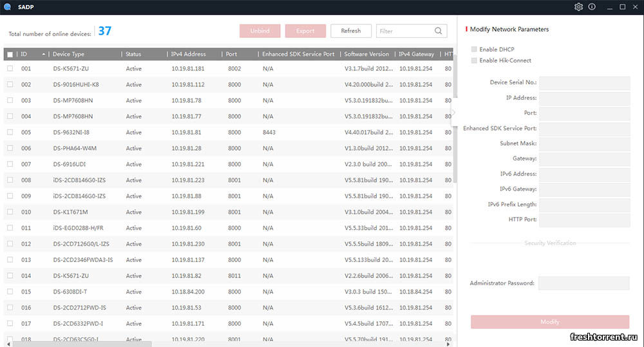Open the settings gear icon

[578, 7]
